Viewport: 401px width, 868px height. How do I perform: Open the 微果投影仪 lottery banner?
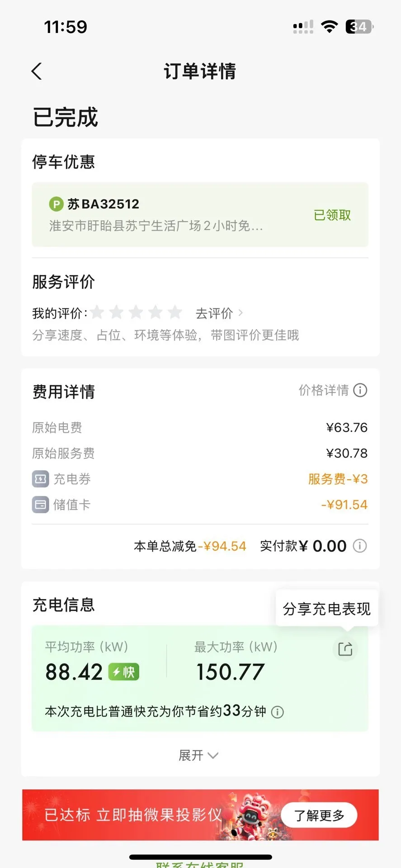tap(200, 815)
